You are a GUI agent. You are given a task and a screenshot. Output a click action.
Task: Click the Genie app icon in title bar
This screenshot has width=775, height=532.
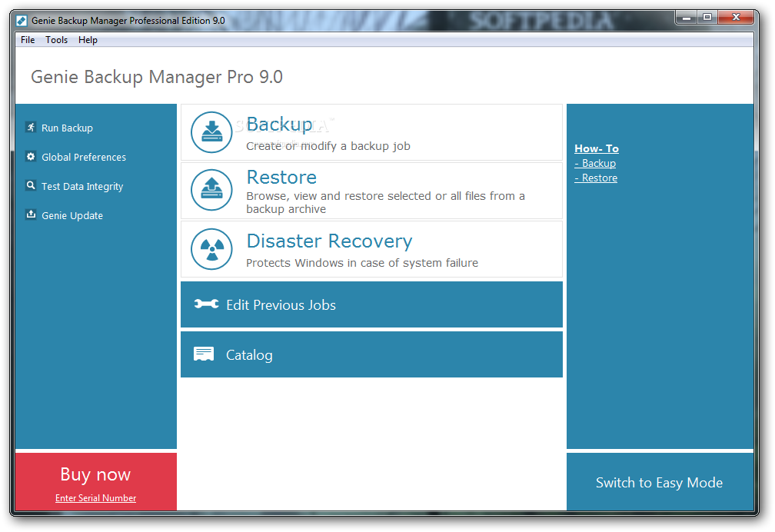click(x=22, y=20)
